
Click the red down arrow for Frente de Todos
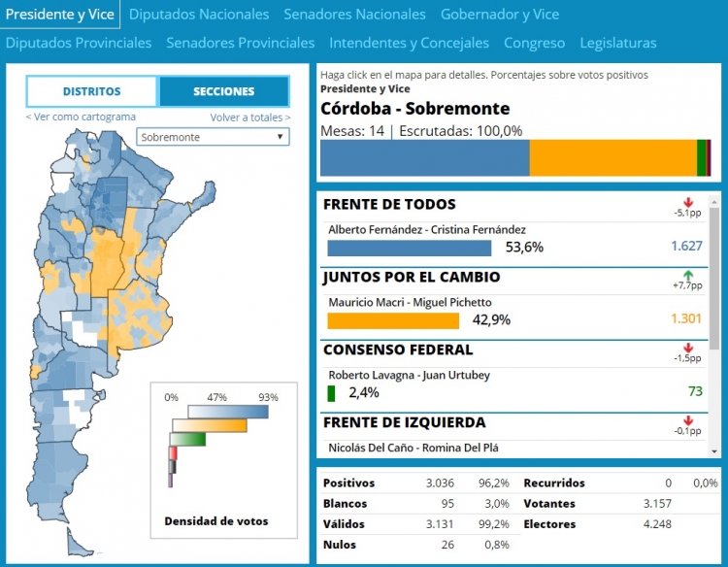click(688, 203)
